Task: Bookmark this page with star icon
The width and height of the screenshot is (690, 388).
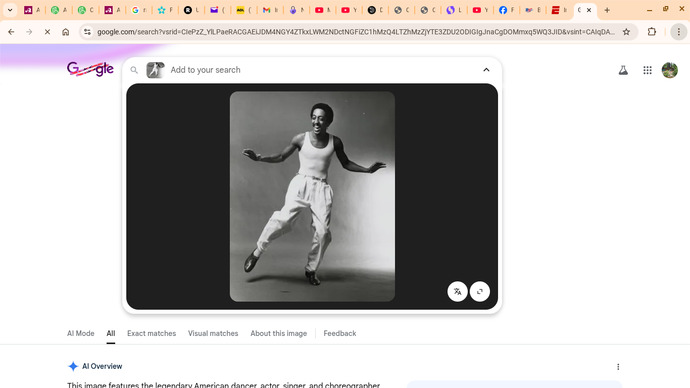Action: (626, 32)
